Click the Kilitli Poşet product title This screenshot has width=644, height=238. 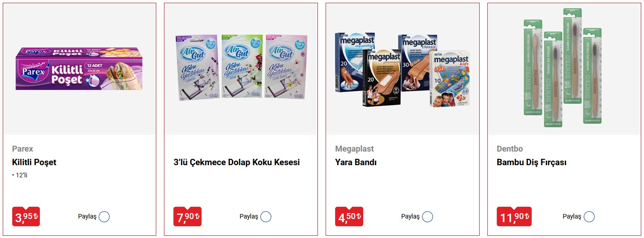coord(34,162)
